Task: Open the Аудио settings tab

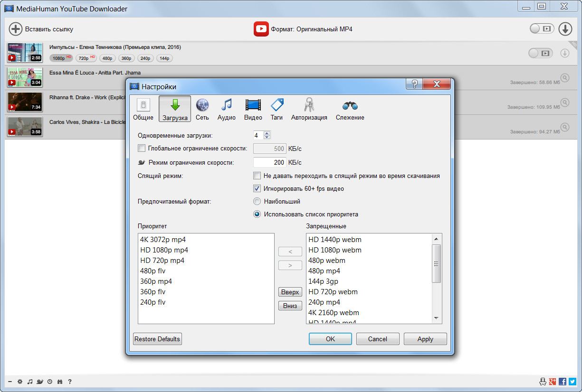Action: [x=227, y=109]
